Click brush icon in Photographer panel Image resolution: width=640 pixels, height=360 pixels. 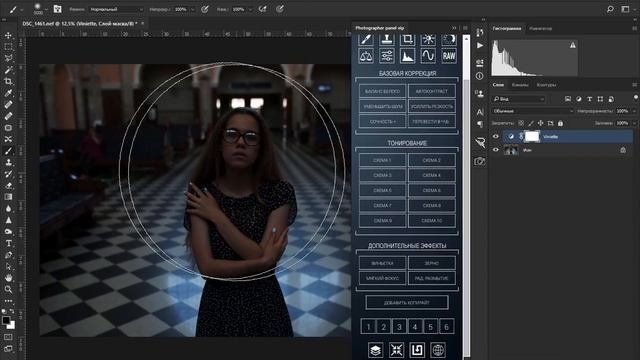pos(366,39)
